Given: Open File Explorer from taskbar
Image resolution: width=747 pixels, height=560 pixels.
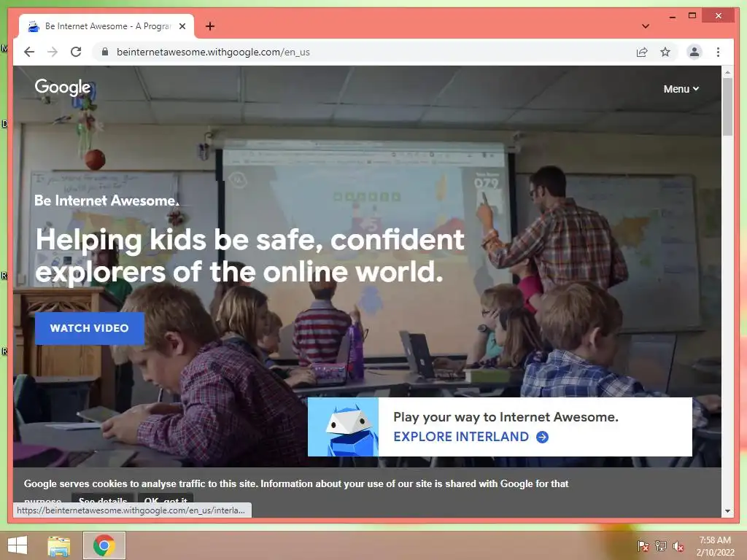Looking at the screenshot, I should [x=59, y=545].
